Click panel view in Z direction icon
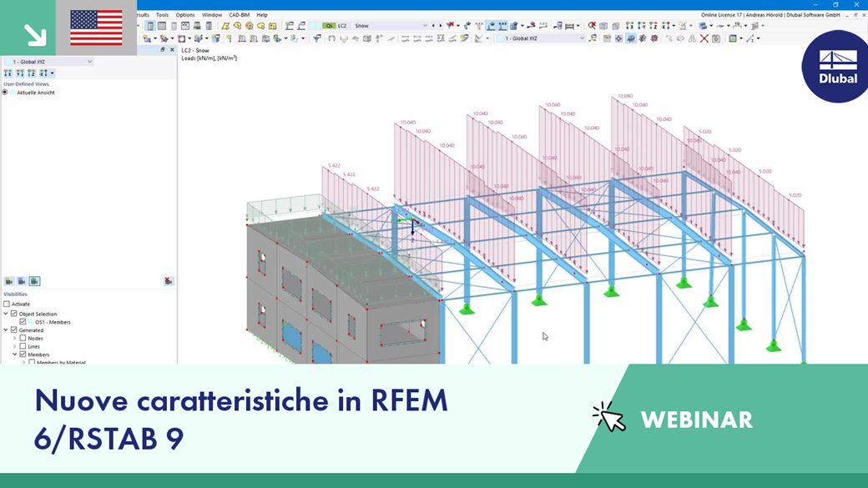This screenshot has width=868, height=488. pos(32,73)
